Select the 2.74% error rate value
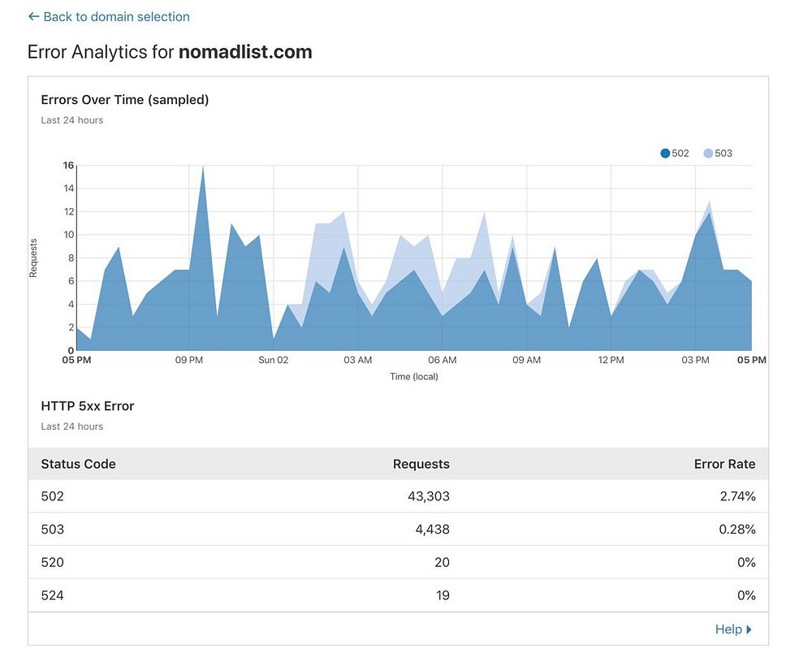This screenshot has width=812, height=662. pyautogui.click(x=737, y=496)
